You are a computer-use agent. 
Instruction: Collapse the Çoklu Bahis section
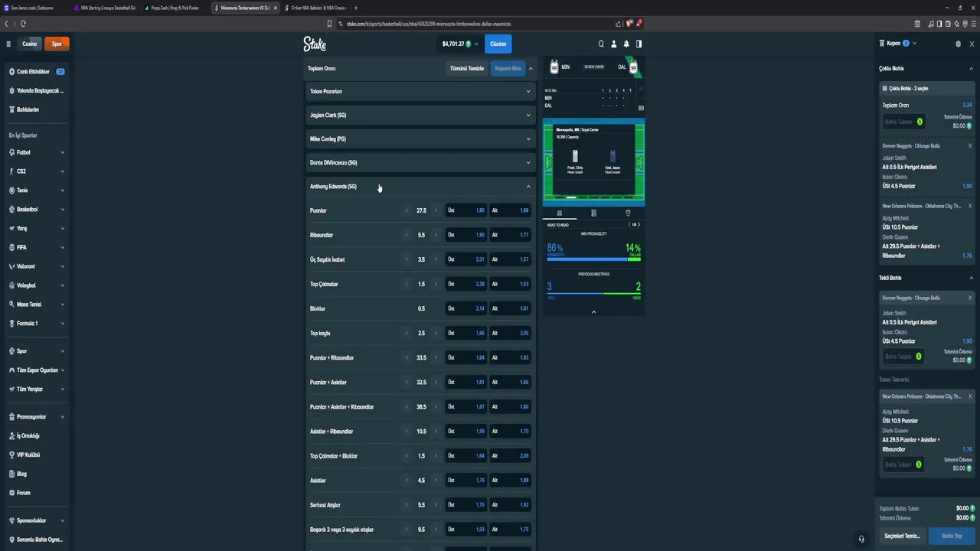click(972, 68)
